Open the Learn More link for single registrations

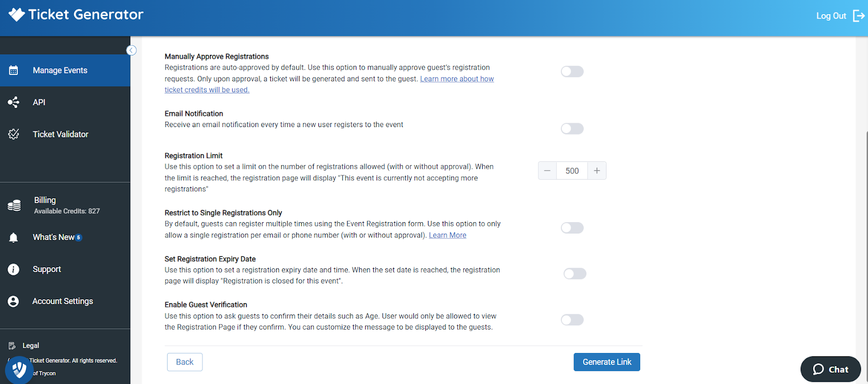(x=448, y=235)
